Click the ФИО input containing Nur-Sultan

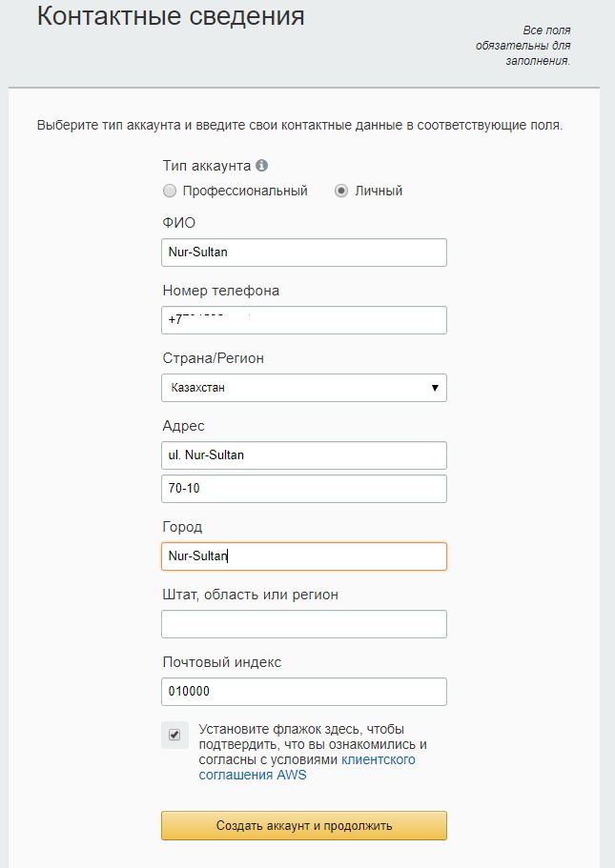pyautogui.click(x=303, y=252)
